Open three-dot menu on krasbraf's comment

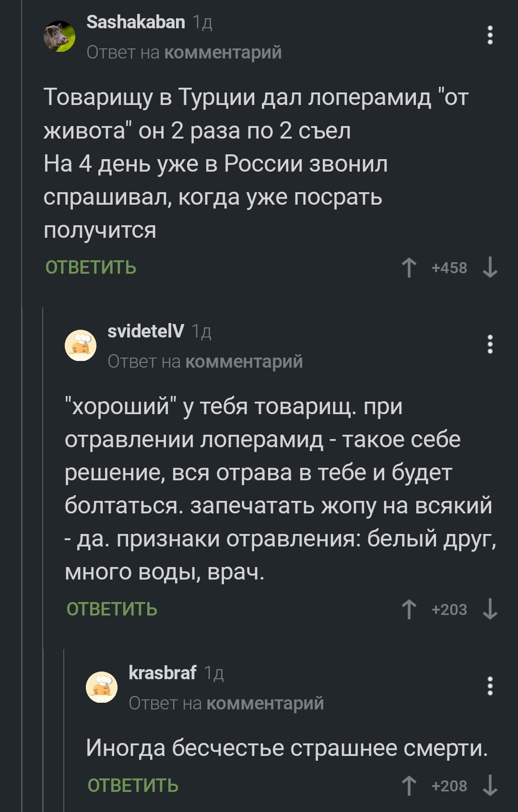pyautogui.click(x=490, y=686)
